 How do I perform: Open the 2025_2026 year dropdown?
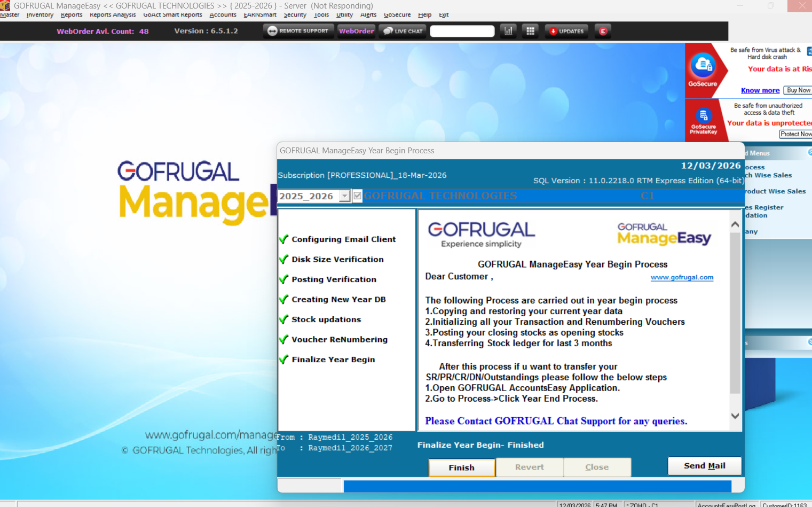tap(345, 196)
